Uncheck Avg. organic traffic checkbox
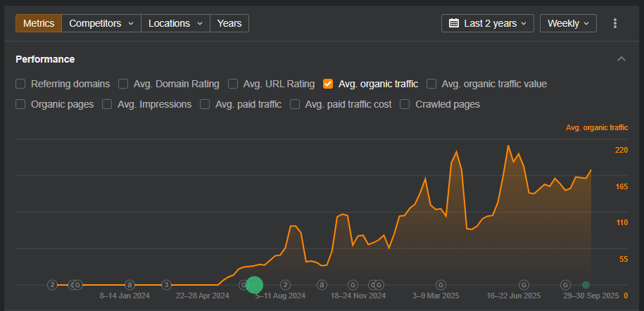 point(328,84)
